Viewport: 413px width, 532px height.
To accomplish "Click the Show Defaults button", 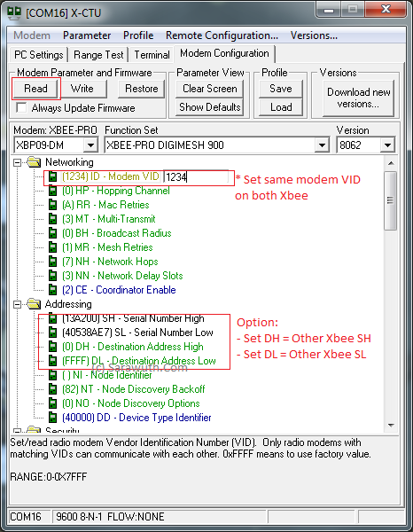I will tap(210, 107).
